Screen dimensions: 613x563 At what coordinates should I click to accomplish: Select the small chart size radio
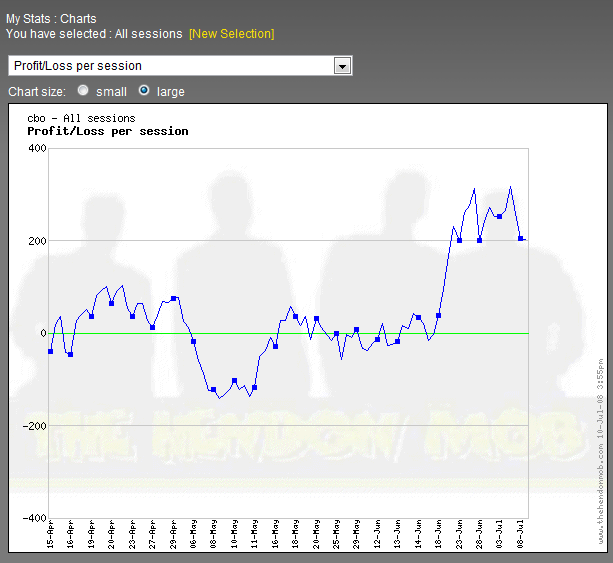[83, 90]
